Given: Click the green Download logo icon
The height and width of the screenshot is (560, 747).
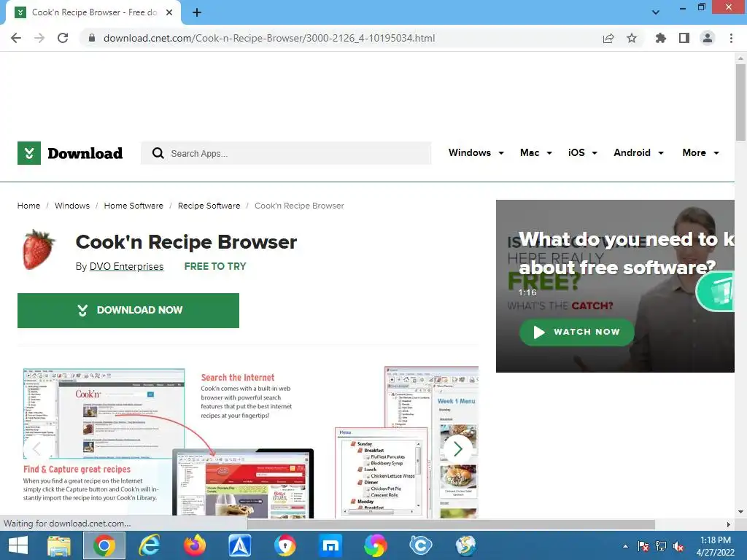Looking at the screenshot, I should pos(29,153).
